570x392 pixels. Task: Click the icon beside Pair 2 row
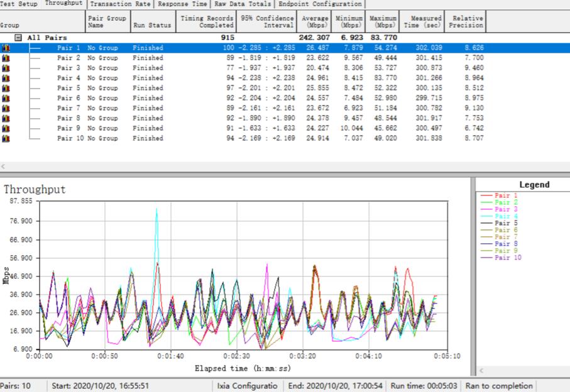pyautogui.click(x=6, y=58)
